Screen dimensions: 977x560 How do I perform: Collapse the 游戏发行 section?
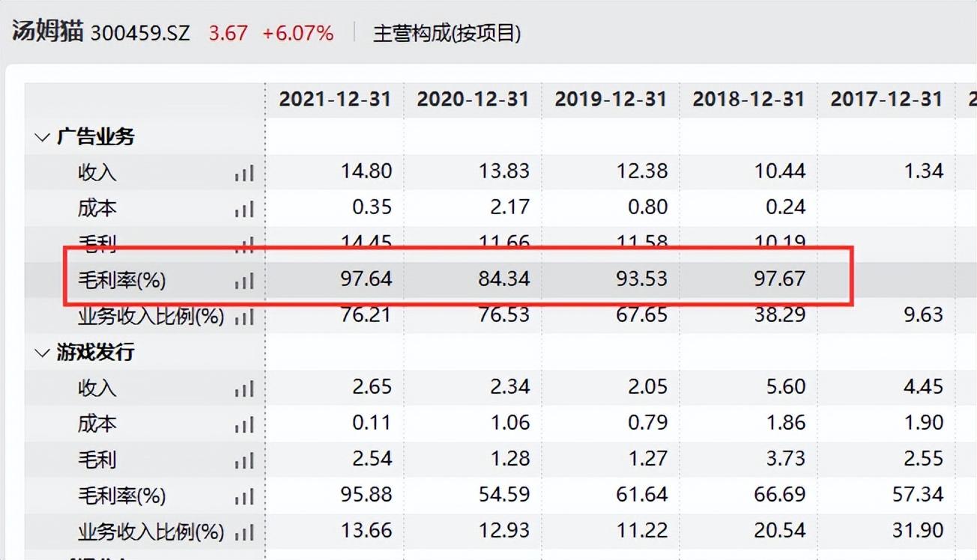coord(42,353)
